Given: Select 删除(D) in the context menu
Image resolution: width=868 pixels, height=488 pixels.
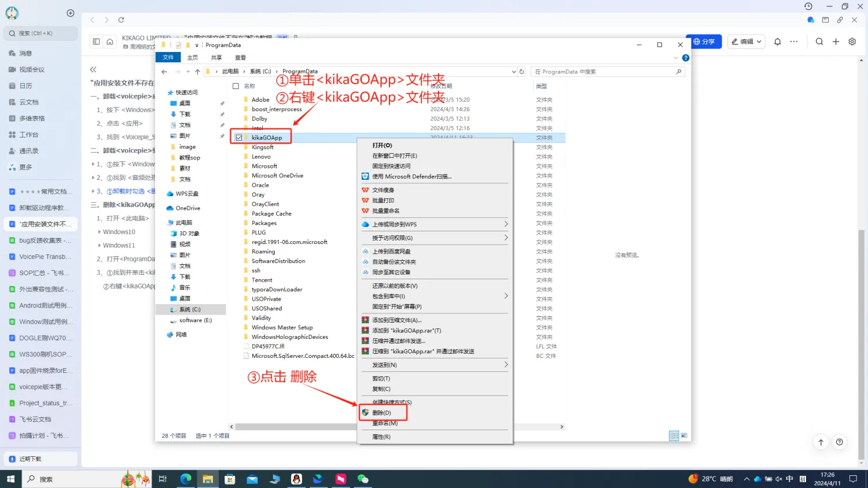Looking at the screenshot, I should click(382, 413).
